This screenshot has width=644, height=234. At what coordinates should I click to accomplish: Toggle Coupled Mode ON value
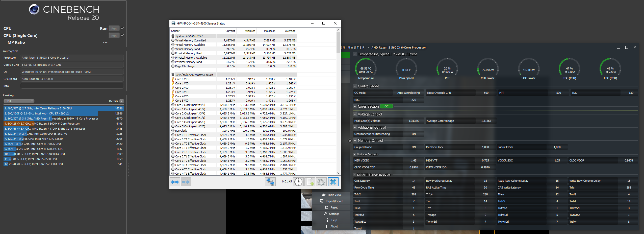tap(414, 147)
